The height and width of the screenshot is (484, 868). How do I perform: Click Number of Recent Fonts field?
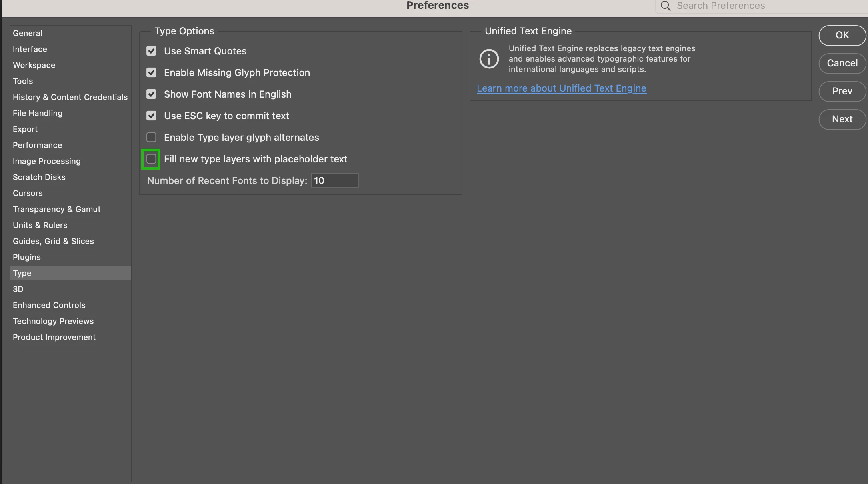pyautogui.click(x=334, y=180)
